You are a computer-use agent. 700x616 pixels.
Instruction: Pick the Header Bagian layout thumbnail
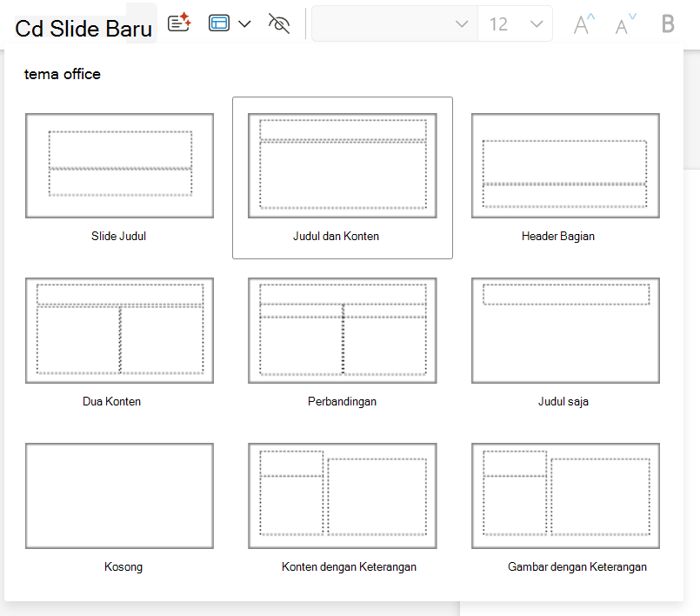point(565,165)
